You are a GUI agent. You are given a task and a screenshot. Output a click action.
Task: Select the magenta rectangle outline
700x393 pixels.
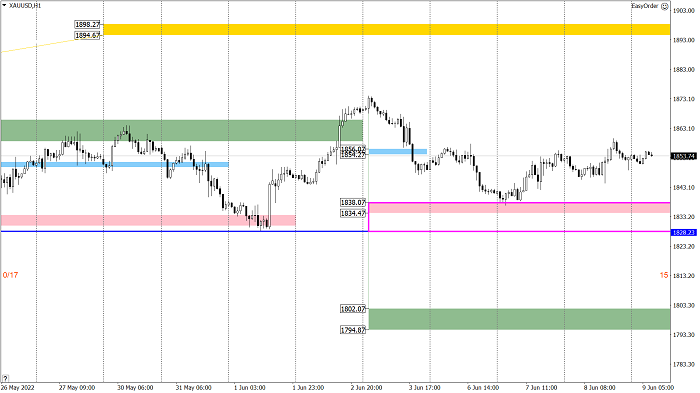pyautogui.click(x=520, y=217)
